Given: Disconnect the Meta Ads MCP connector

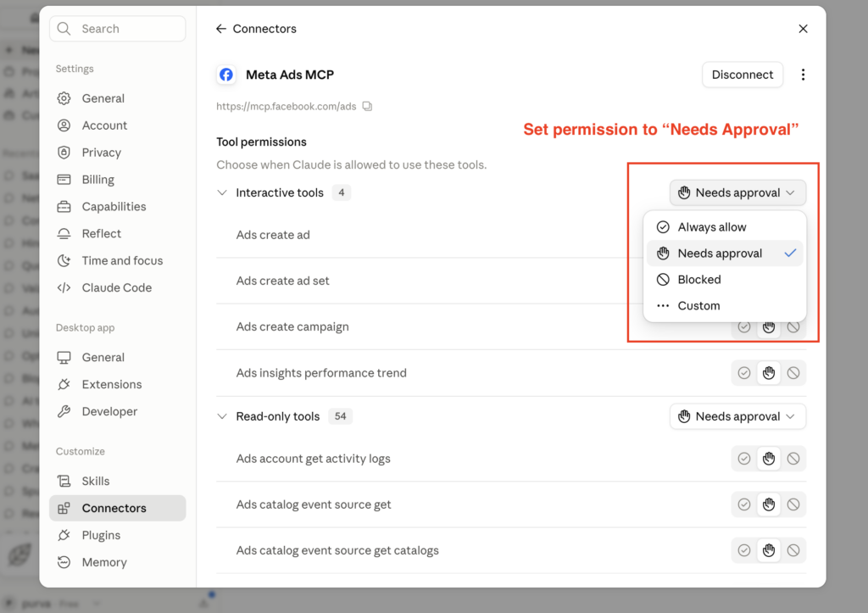Looking at the screenshot, I should pos(743,75).
